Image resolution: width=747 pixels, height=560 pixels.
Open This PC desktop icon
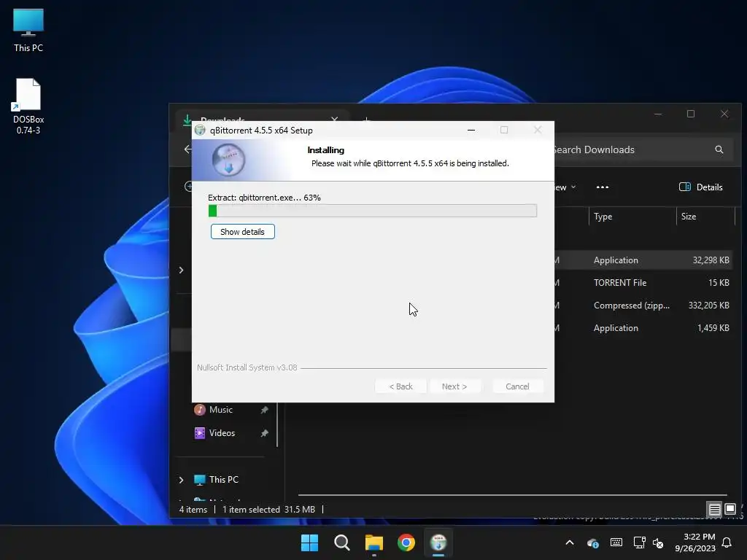pos(28,31)
